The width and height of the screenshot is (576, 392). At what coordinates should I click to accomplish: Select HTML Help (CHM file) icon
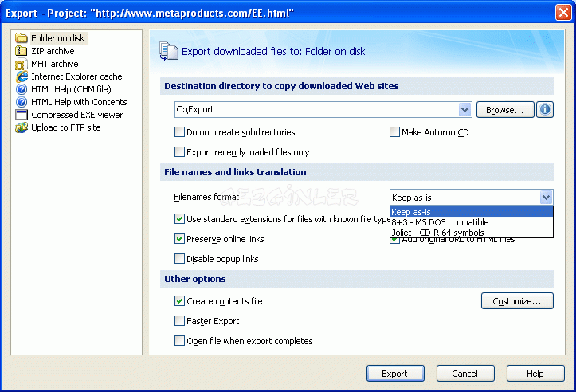(22, 89)
